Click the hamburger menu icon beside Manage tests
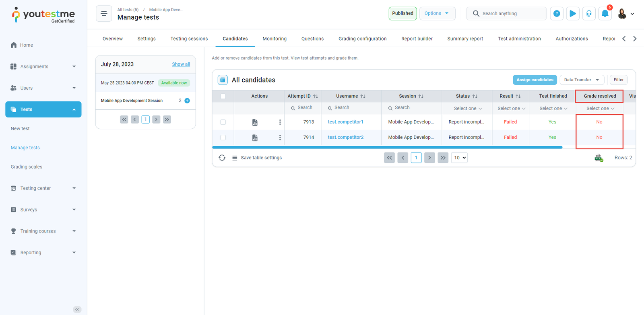 [104, 14]
